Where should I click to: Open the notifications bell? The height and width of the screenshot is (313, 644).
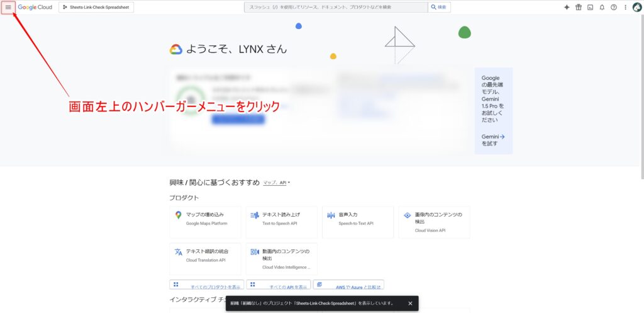(602, 8)
